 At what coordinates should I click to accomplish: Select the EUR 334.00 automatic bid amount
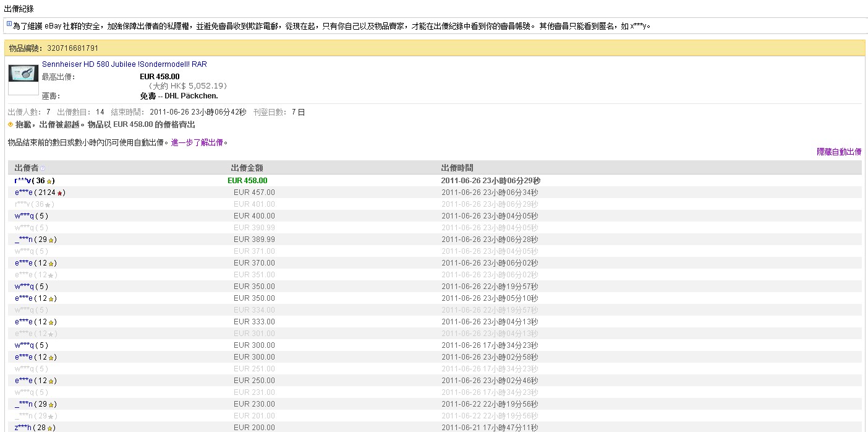coord(254,310)
